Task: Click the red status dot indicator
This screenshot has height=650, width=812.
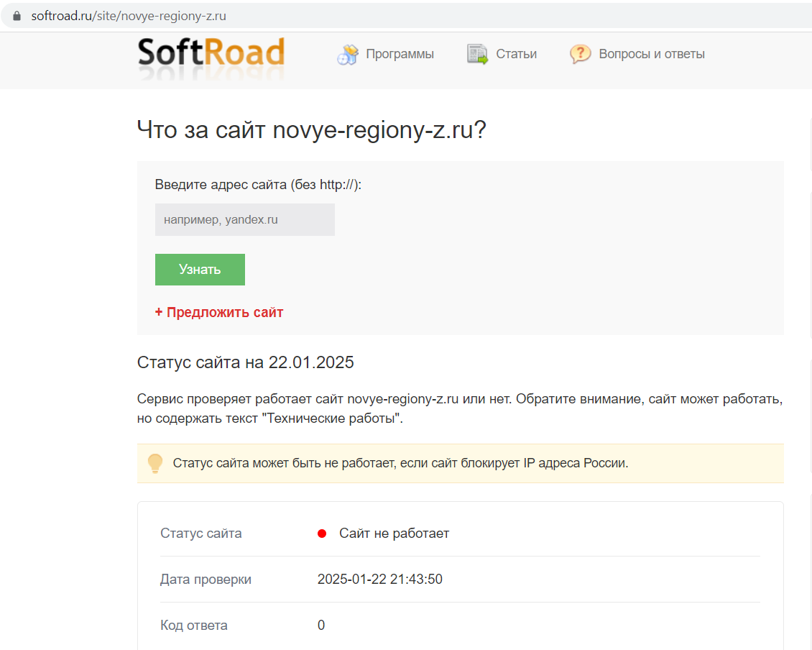Action: tap(322, 534)
